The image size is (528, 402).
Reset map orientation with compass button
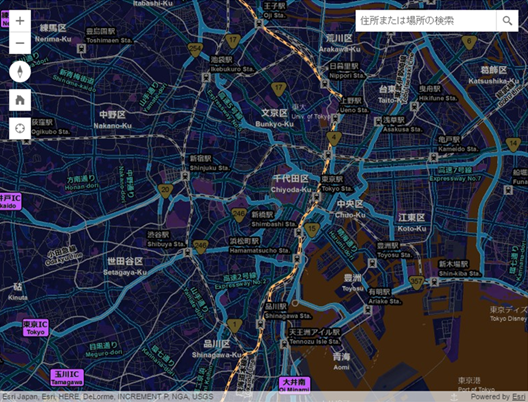[x=20, y=72]
